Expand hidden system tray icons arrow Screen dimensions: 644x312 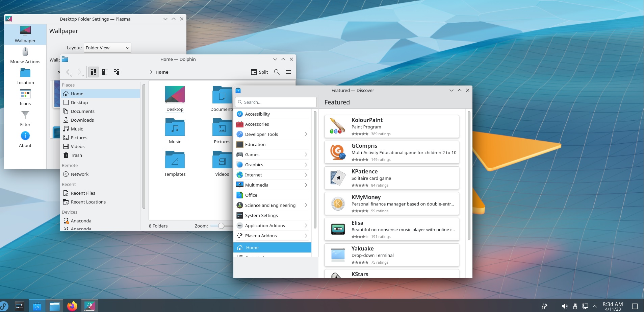pos(595,306)
